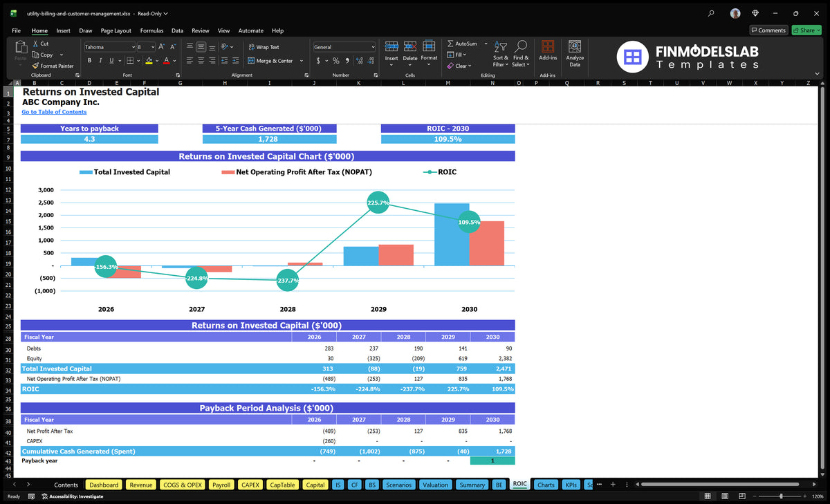Open the Automate ribbon tab
The width and height of the screenshot is (830, 504).
coord(250,30)
